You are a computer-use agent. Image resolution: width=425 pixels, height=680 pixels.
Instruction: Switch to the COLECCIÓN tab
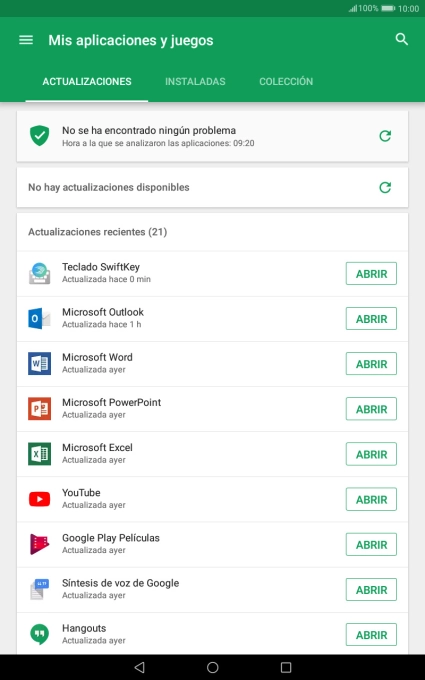pos(286,82)
